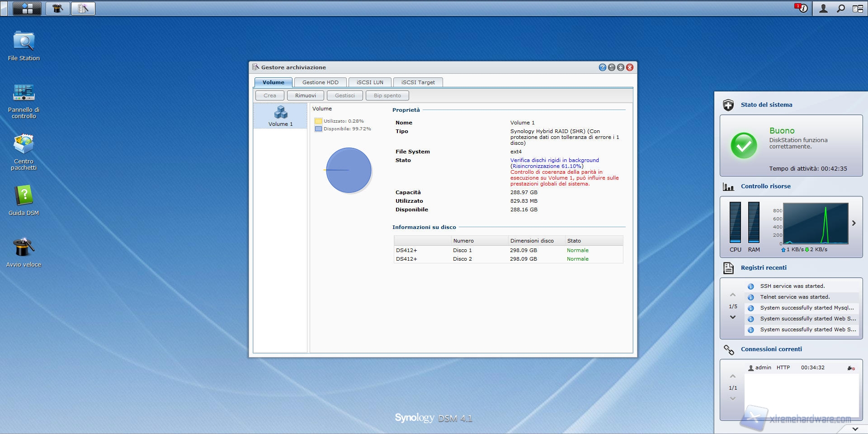The height and width of the screenshot is (434, 868).
Task: Click the Bip spento button
Action: pyautogui.click(x=387, y=95)
